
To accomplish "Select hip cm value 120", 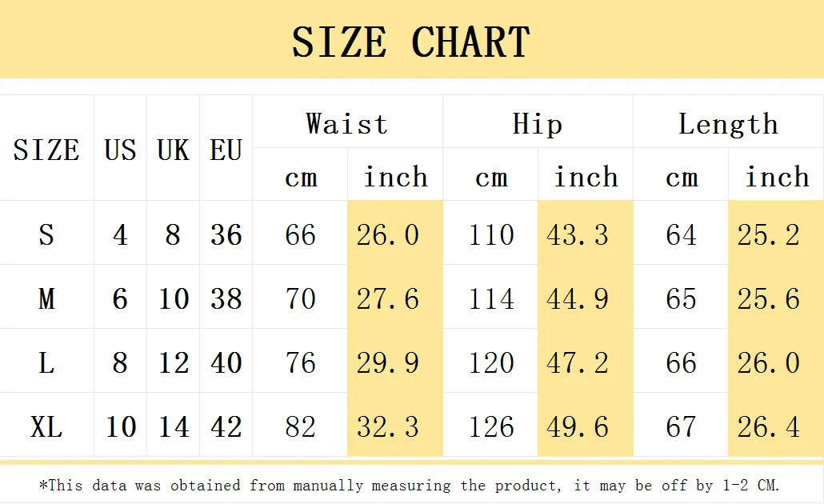I will point(491,362).
